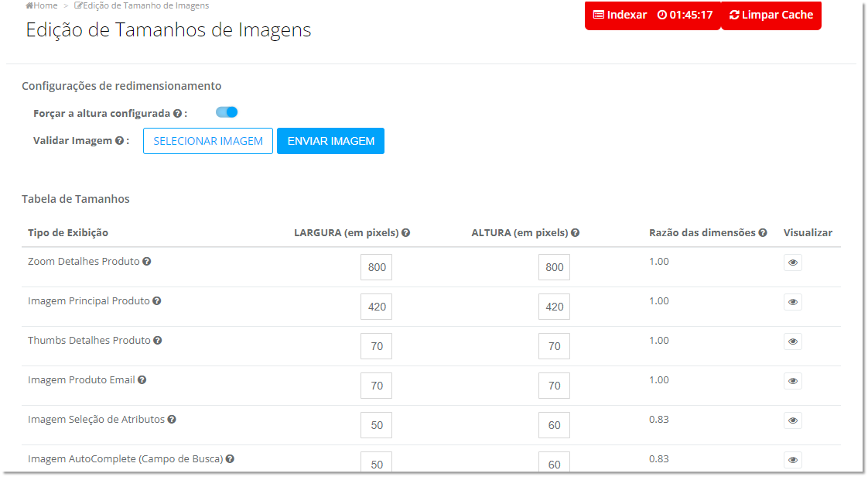This screenshot has width=868, height=477.
Task: Open help icon beside Validar Imagem
Action: (x=119, y=141)
